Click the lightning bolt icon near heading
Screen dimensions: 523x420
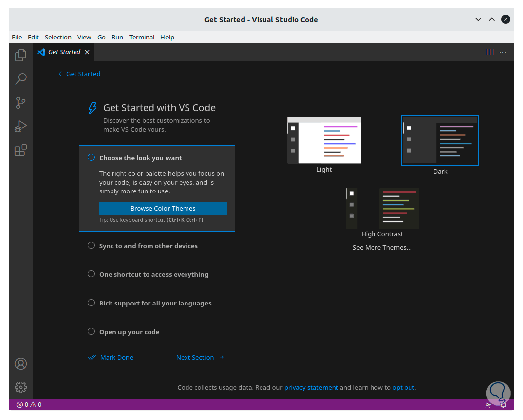92,108
